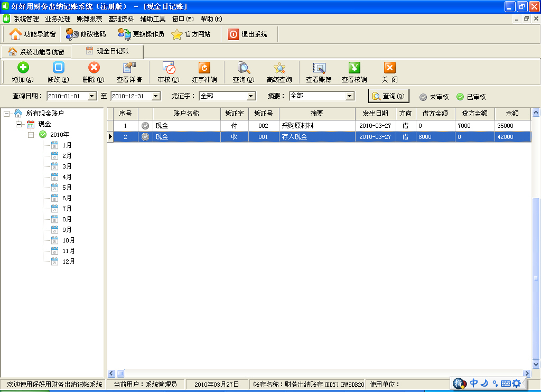Click View Write-off (查看核销) icon

[x=354, y=68]
